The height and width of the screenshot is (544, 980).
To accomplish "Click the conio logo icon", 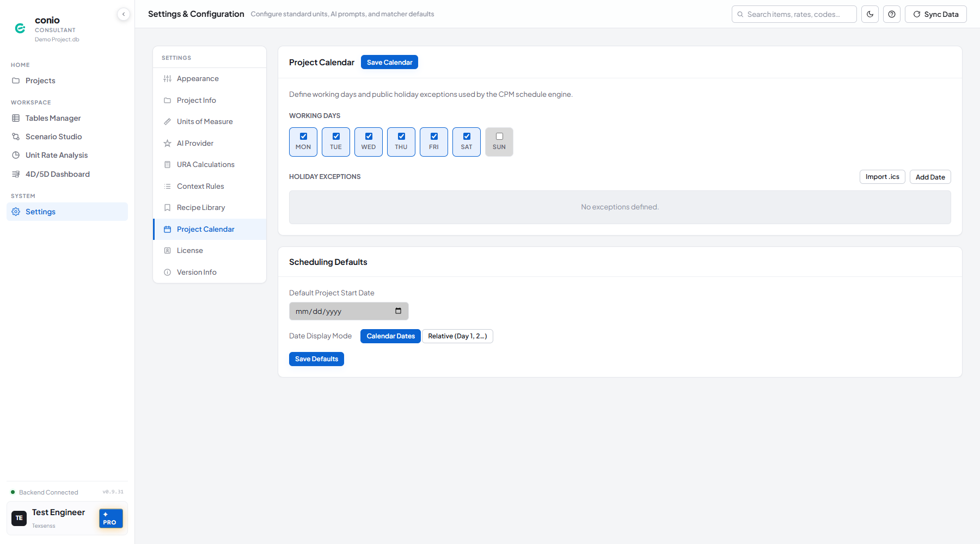I will click(20, 28).
